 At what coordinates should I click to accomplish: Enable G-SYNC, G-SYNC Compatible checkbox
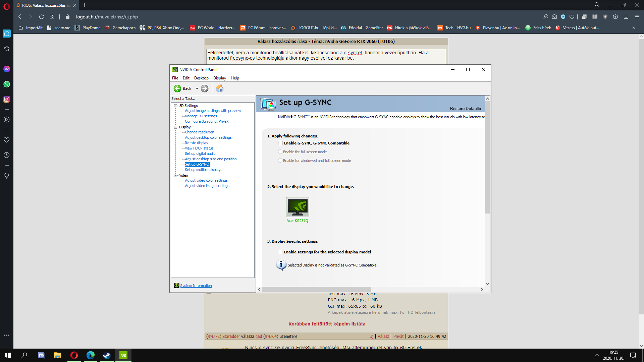tap(280, 143)
